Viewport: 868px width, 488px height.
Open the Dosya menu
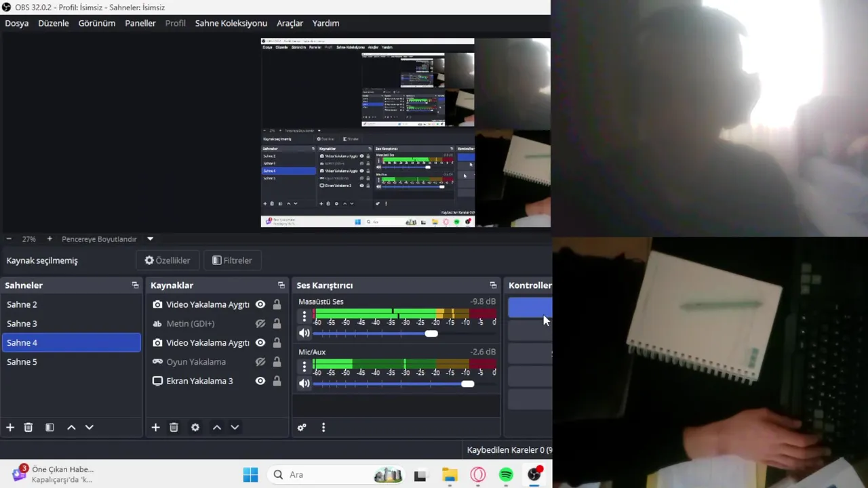(17, 23)
